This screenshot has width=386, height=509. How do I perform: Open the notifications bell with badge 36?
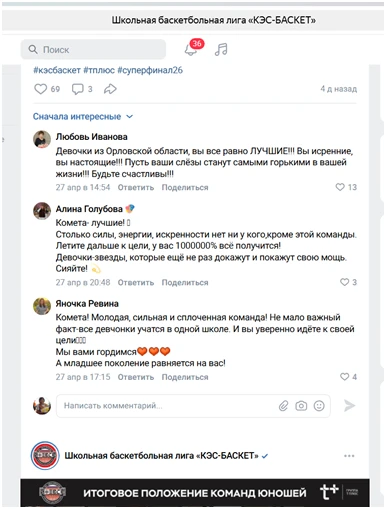pos(191,50)
